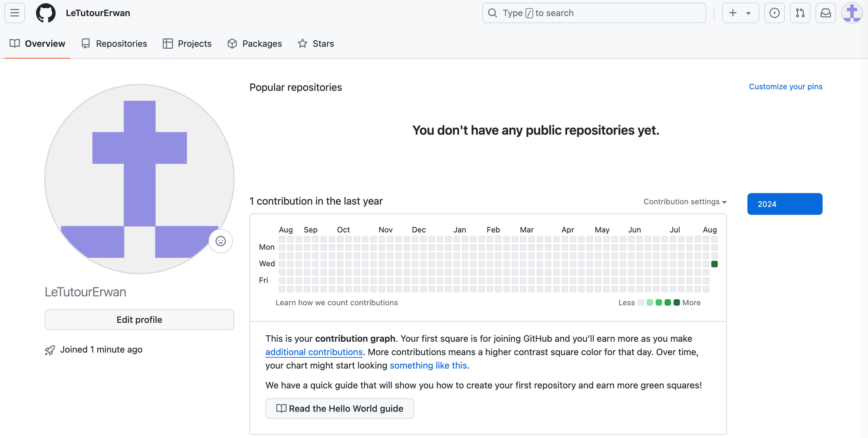The image size is (868, 438).
Task: Open the Customize your pins link
Action: pos(785,87)
